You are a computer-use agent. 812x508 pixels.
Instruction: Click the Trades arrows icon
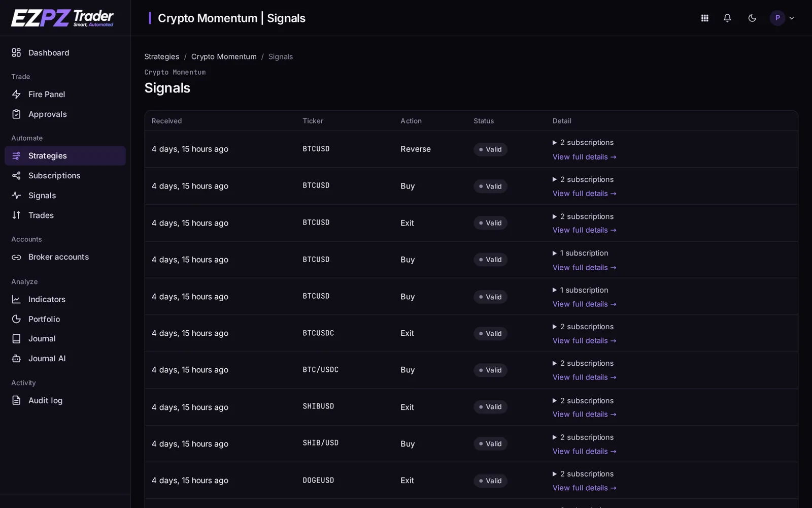tap(16, 215)
